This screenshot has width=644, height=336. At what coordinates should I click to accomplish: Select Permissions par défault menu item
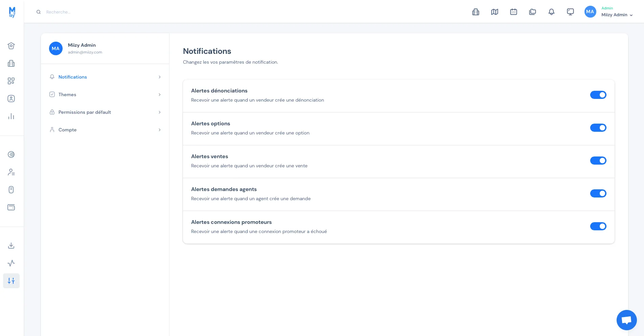tap(105, 112)
